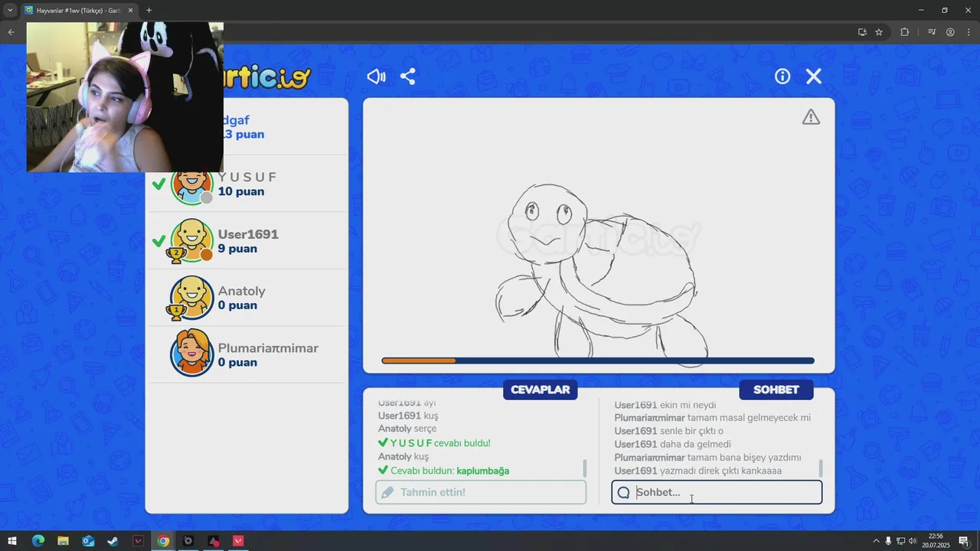Open the Chrome three-dot menu

[x=968, y=32]
